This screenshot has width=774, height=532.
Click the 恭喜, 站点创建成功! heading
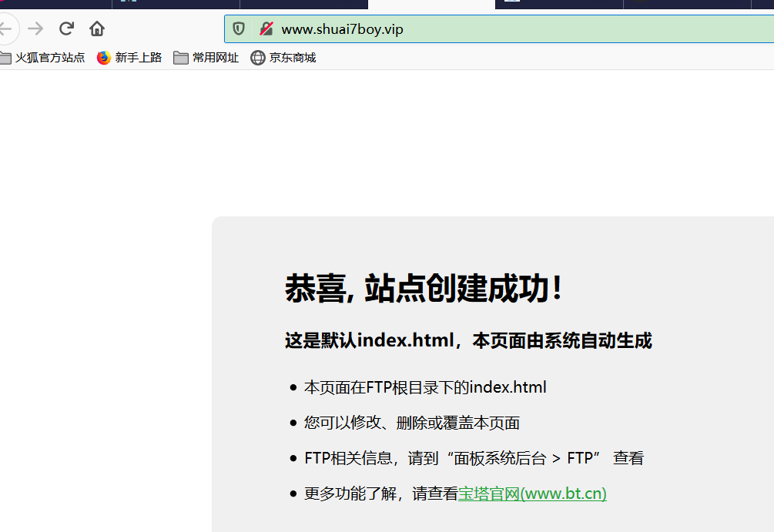pyautogui.click(x=424, y=289)
